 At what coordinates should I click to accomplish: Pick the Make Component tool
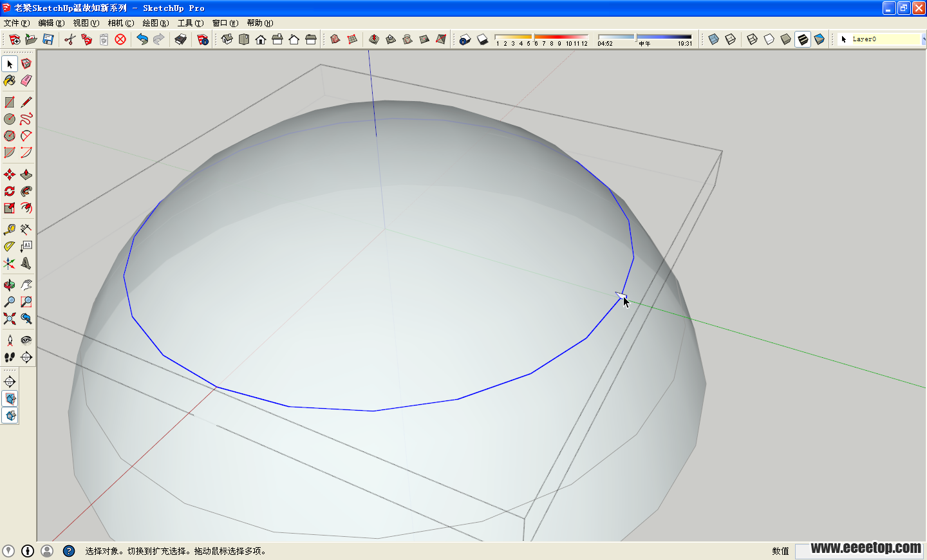(26, 64)
